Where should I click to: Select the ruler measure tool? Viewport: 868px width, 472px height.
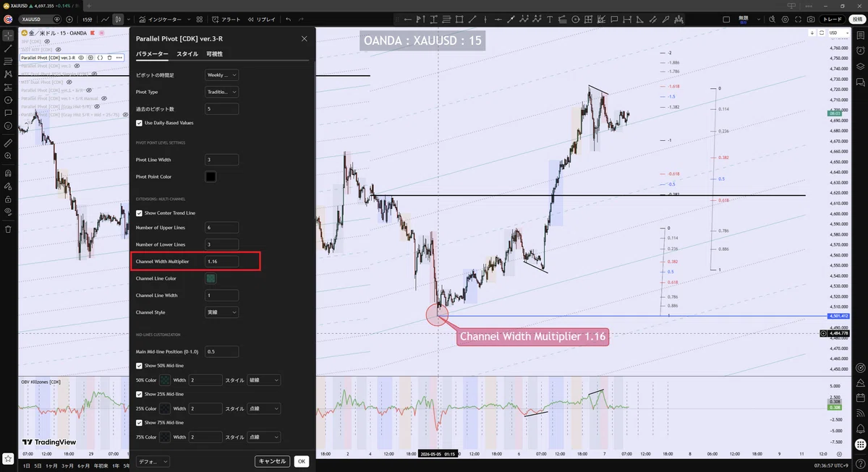click(8, 142)
